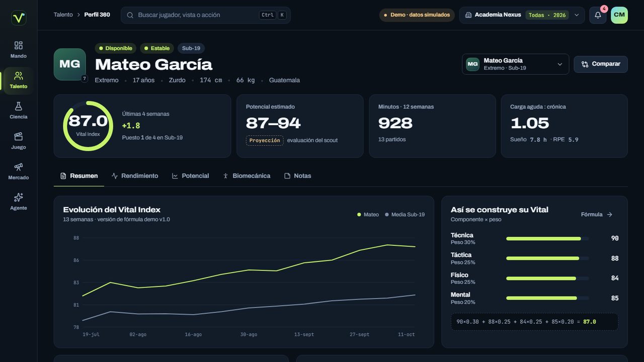The height and width of the screenshot is (362, 644).
Task: Click the Notas sticky note icon
Action: pos(287,176)
